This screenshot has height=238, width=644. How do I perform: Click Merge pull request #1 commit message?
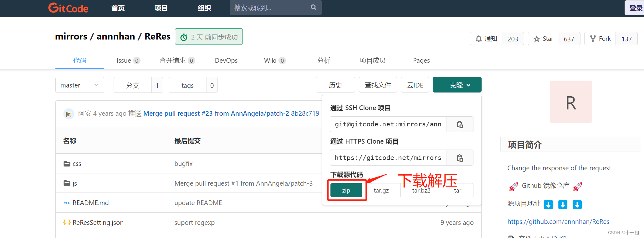(x=243, y=183)
